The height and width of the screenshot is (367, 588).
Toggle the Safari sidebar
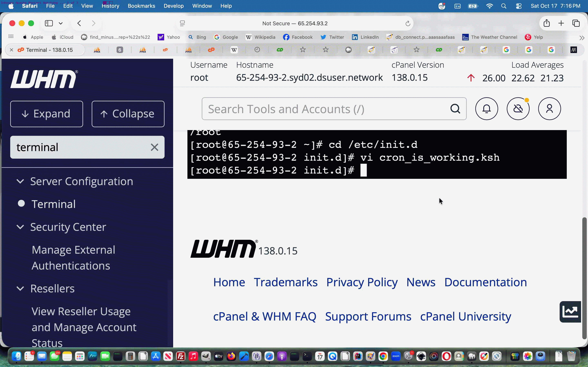pyautogui.click(x=49, y=23)
